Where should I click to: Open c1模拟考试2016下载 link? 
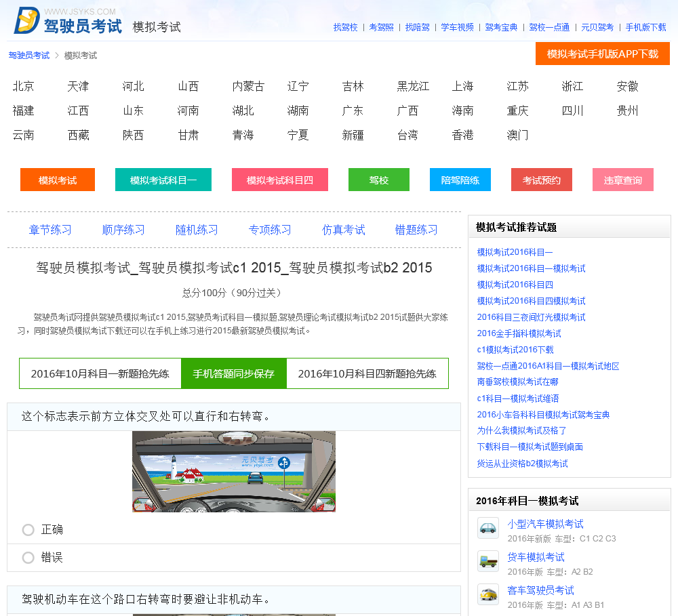tap(515, 350)
